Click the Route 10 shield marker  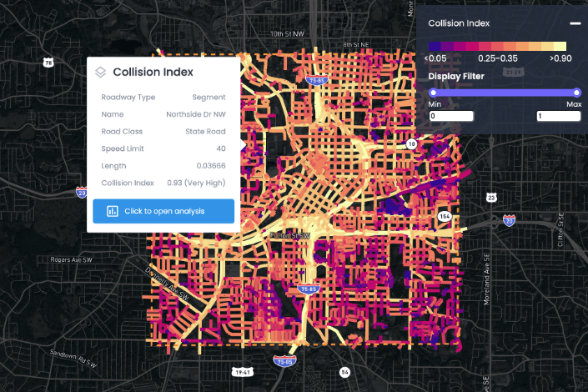(x=412, y=144)
